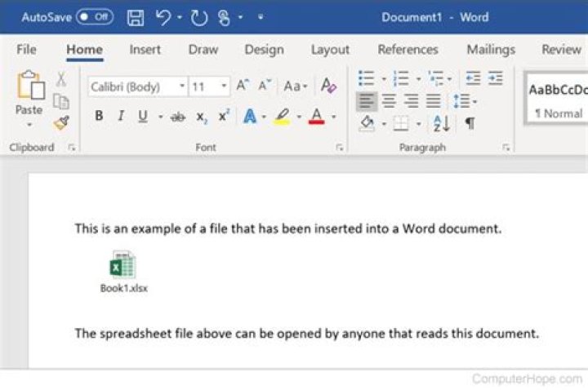Toggle Italic formatting

[121, 116]
